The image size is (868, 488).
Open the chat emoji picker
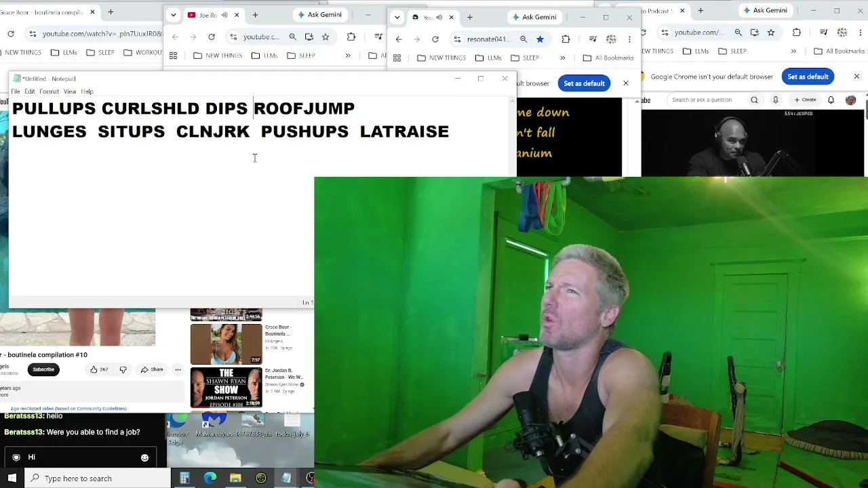144,457
